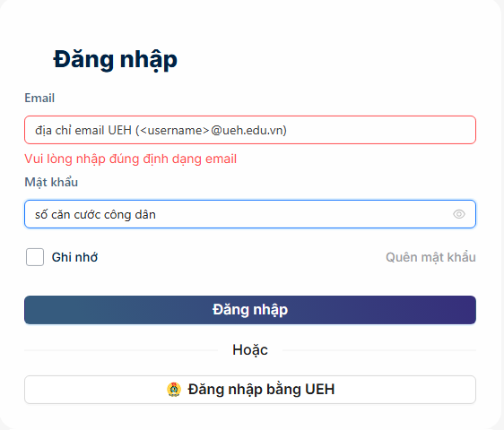This screenshot has height=430, width=504.
Task: Show password using the eye icon
Action: pos(458,214)
